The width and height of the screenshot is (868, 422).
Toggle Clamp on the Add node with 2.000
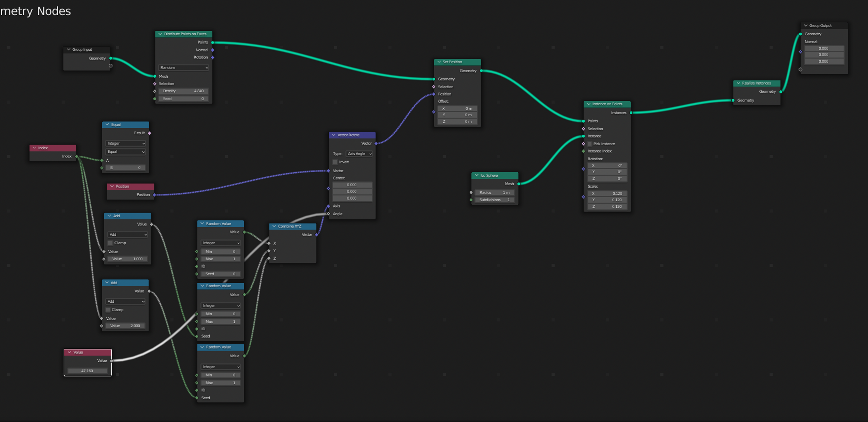108,310
